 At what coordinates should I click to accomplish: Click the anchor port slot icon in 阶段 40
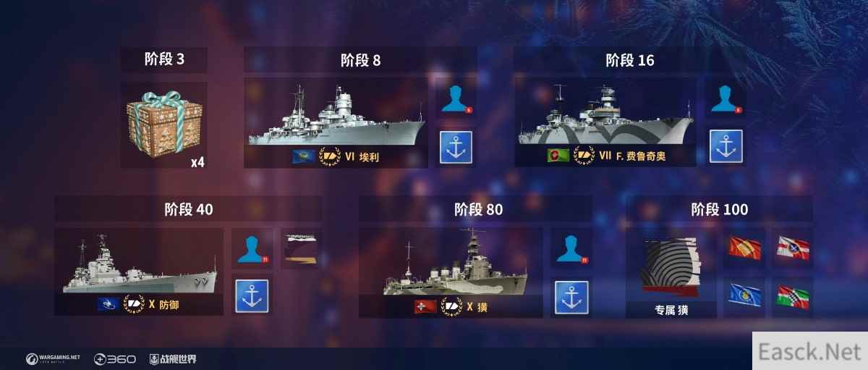pos(252,295)
